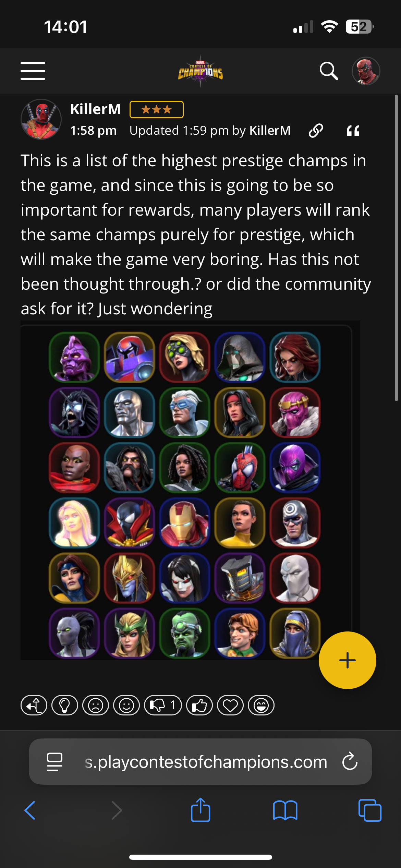This screenshot has height=868, width=401.
Task: Open the hamburger navigation menu
Action: point(33,71)
